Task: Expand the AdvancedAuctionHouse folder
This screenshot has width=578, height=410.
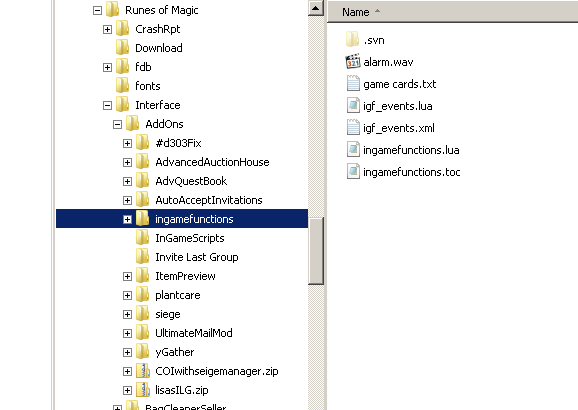Action: click(x=127, y=163)
